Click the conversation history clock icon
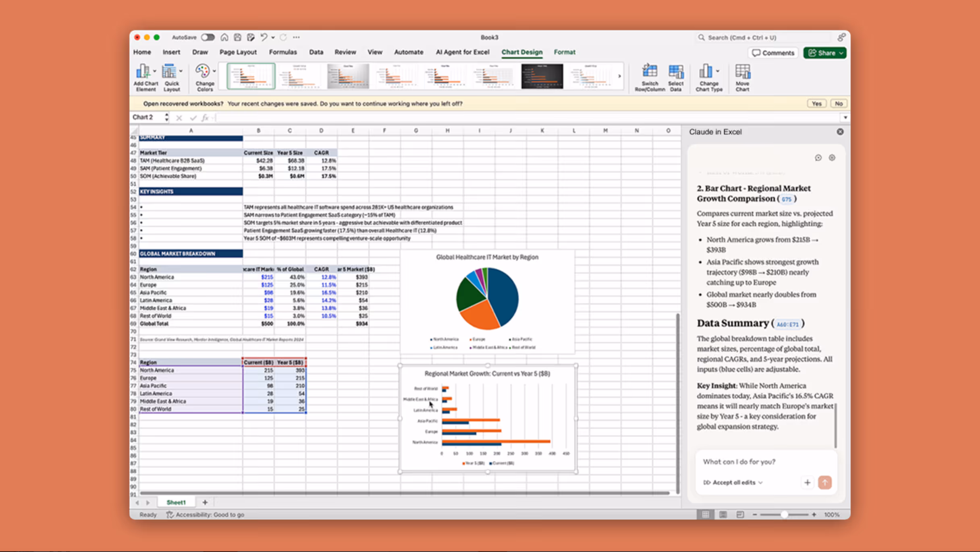980x552 pixels. tap(818, 158)
